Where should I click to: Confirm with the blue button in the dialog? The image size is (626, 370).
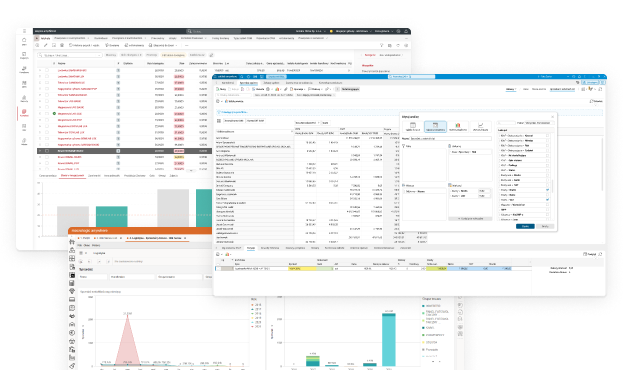click(x=525, y=226)
